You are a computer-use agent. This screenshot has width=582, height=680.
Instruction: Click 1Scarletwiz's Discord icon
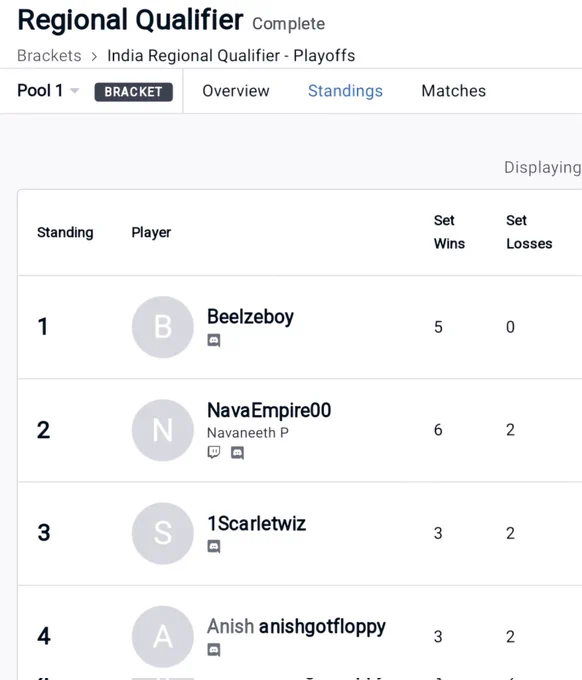point(214,546)
